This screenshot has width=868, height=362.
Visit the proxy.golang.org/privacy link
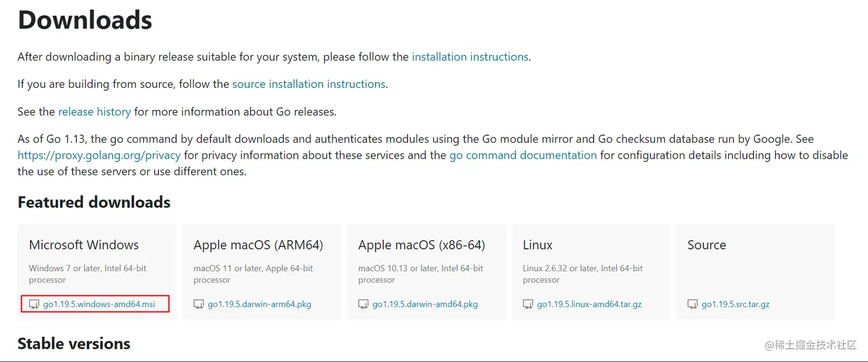click(99, 155)
